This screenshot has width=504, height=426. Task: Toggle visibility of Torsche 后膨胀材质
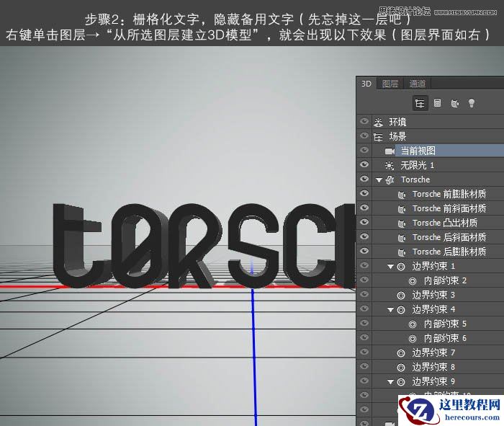[364, 251]
